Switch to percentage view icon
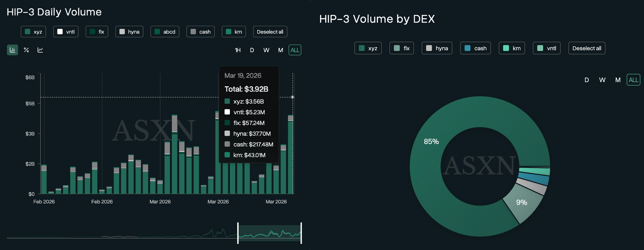 point(26,50)
